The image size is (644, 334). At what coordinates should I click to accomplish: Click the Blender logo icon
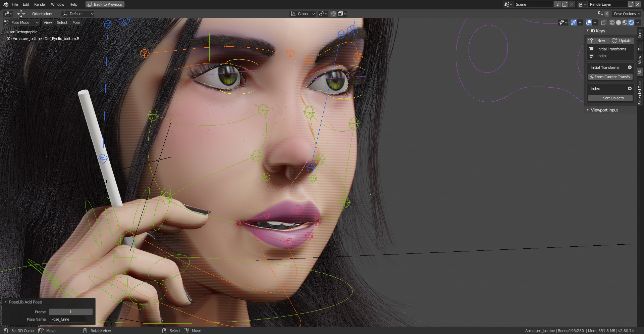[6, 4]
